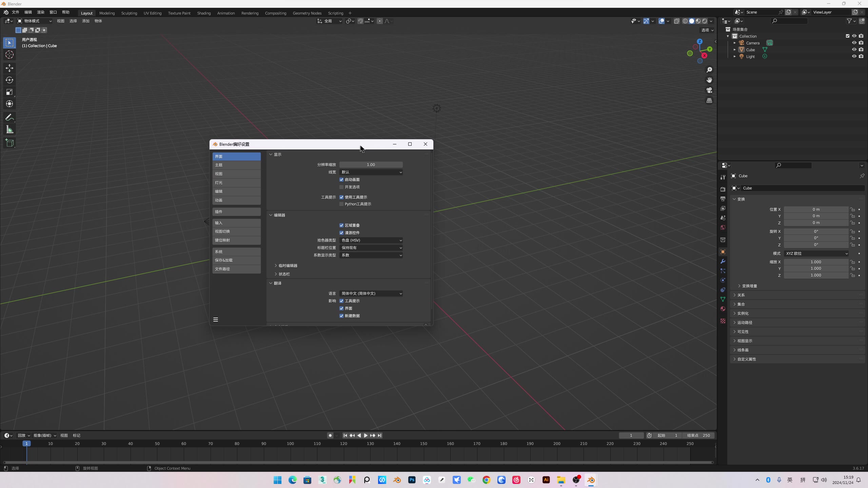The image size is (868, 488).
Task: Open the Material properties tab
Action: pyautogui.click(x=723, y=309)
